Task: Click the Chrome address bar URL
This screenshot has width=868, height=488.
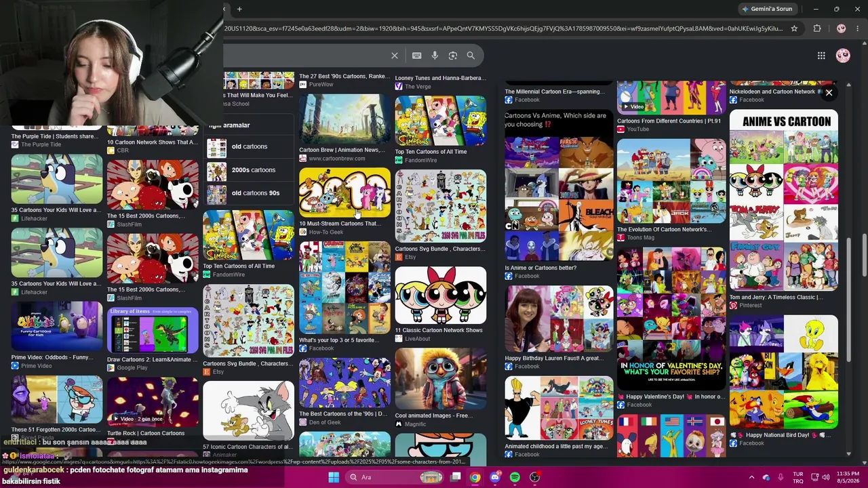Action: click(x=502, y=28)
